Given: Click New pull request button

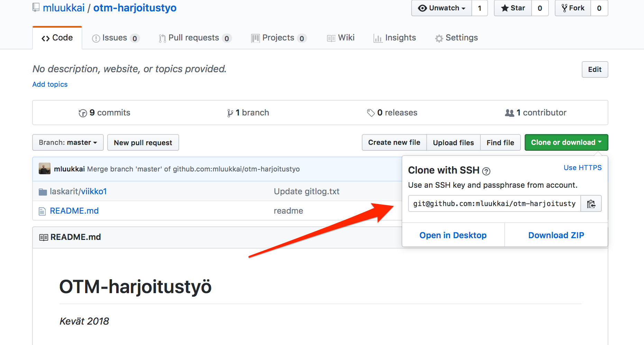Looking at the screenshot, I should click(x=143, y=142).
